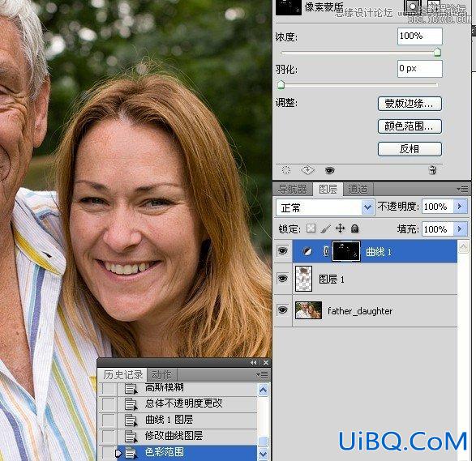Toggle lock transparent pixels icon

tap(311, 228)
